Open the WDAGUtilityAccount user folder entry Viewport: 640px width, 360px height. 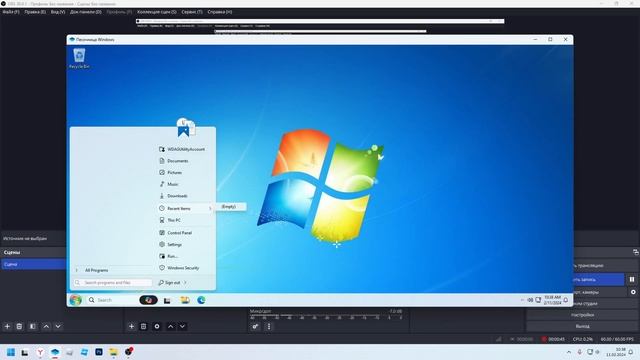click(x=185, y=149)
